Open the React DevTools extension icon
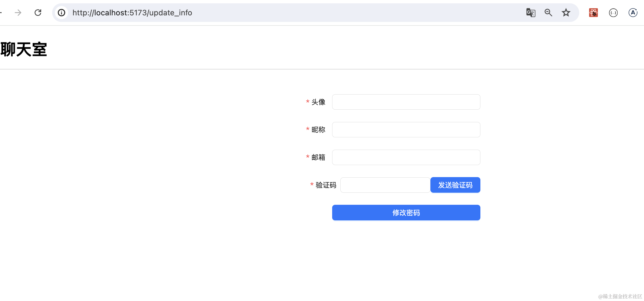 593,13
